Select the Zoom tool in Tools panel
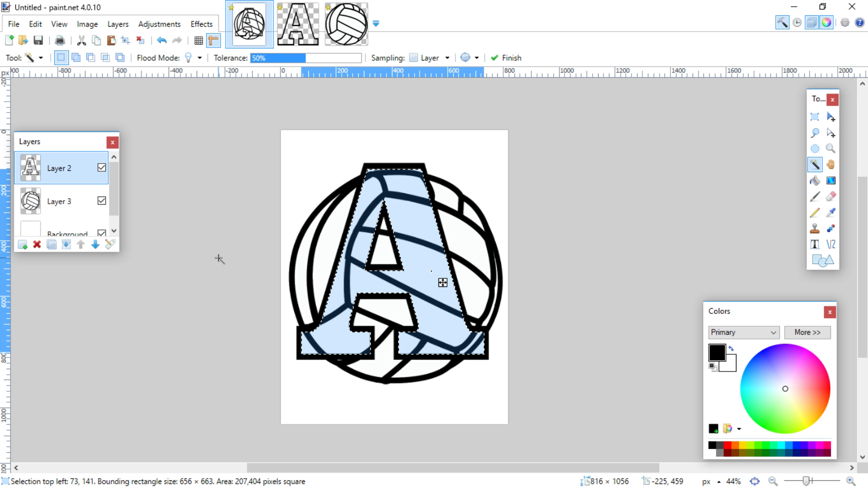Screen dimensions: 868x488 tap(831, 149)
